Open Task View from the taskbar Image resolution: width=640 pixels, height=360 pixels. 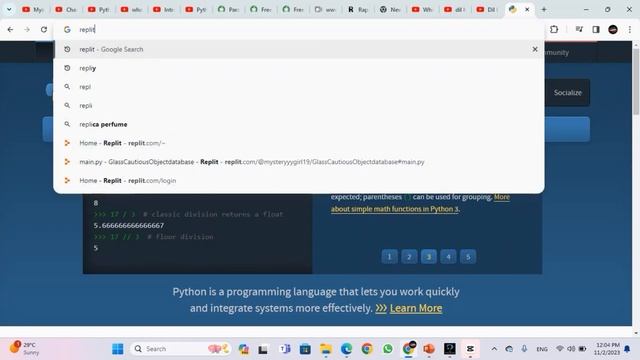tap(263, 349)
